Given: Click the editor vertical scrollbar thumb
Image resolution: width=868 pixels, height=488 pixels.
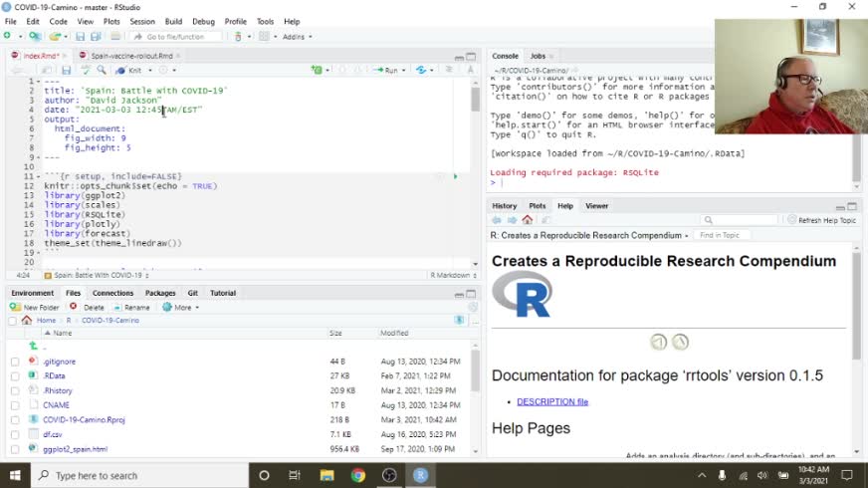Looking at the screenshot, I should coord(475,100).
